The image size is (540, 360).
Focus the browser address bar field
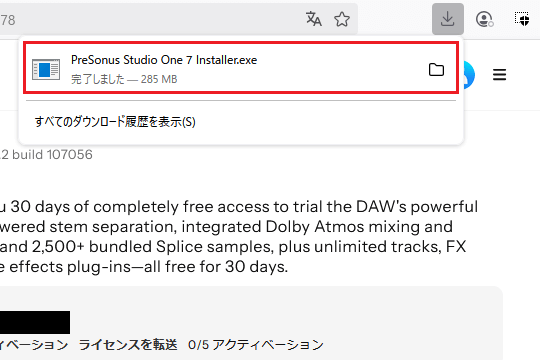click(152, 20)
